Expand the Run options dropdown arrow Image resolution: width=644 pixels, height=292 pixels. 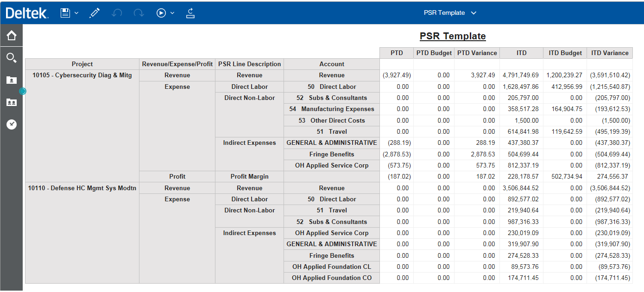pos(172,13)
